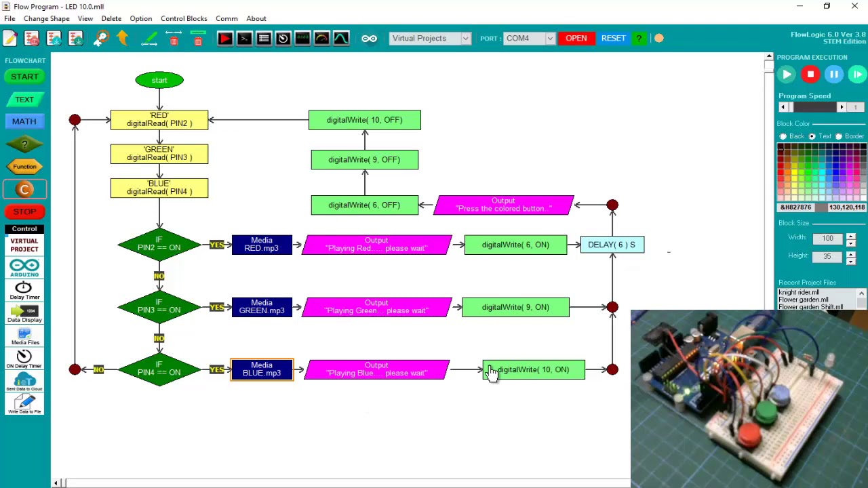Select the Write Data to File control
The width and height of the screenshot is (868, 488).
[x=24, y=405]
